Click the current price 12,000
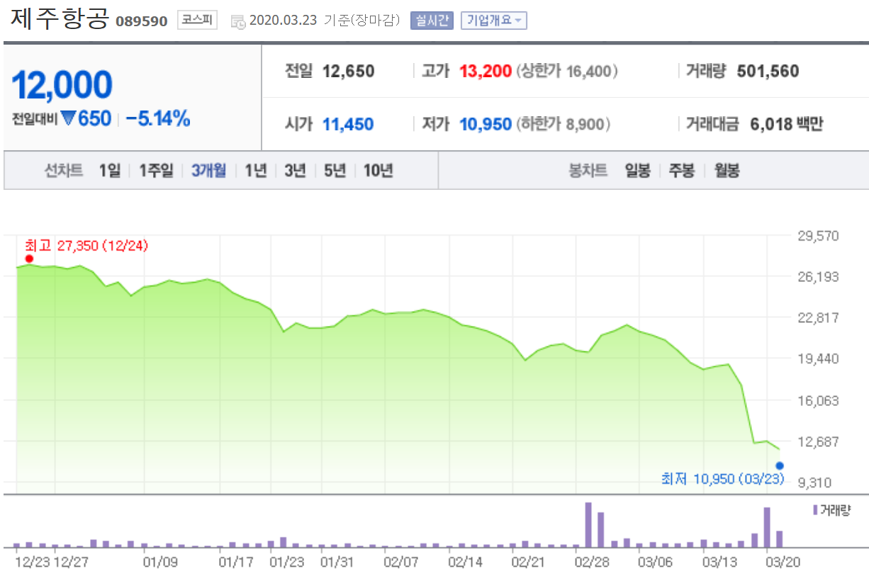This screenshot has width=869, height=588. pos(62,85)
